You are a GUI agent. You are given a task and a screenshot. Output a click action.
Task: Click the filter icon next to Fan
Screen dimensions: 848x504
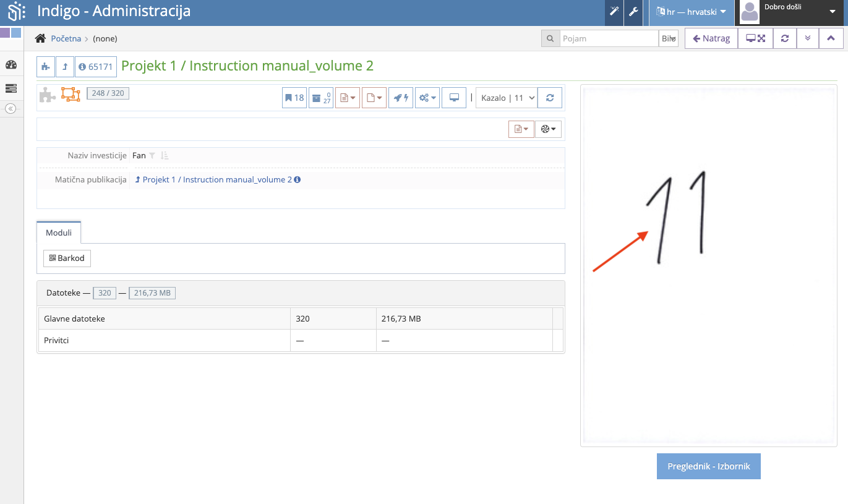(152, 156)
